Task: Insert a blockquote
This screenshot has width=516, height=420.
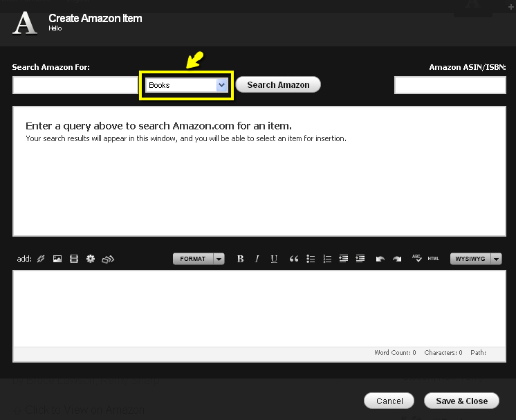Action: 294,259
